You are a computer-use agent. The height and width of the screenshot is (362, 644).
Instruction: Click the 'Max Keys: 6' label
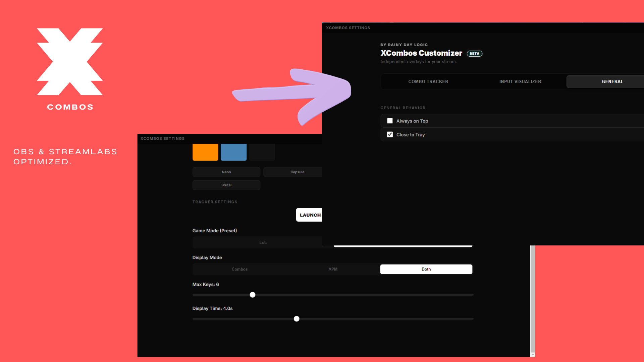pyautogui.click(x=206, y=284)
